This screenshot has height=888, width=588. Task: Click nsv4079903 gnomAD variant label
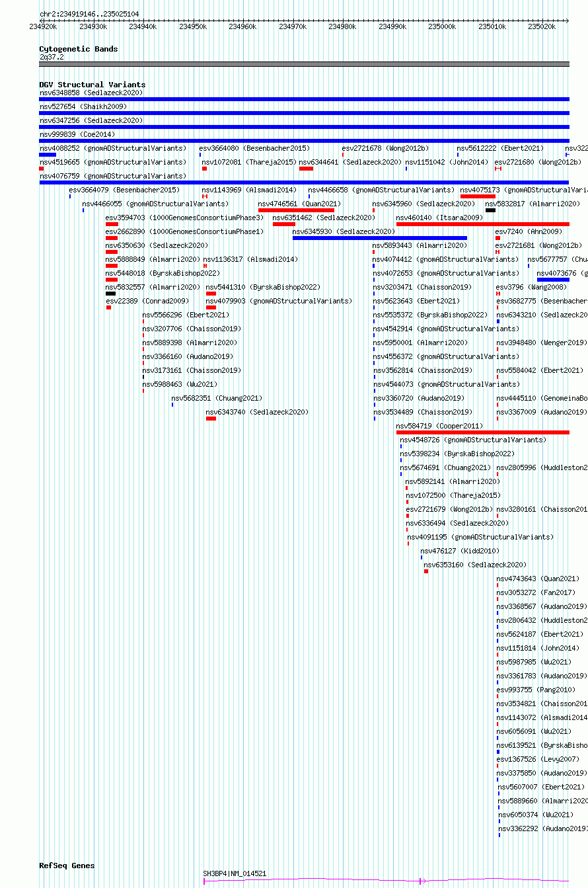click(279, 301)
